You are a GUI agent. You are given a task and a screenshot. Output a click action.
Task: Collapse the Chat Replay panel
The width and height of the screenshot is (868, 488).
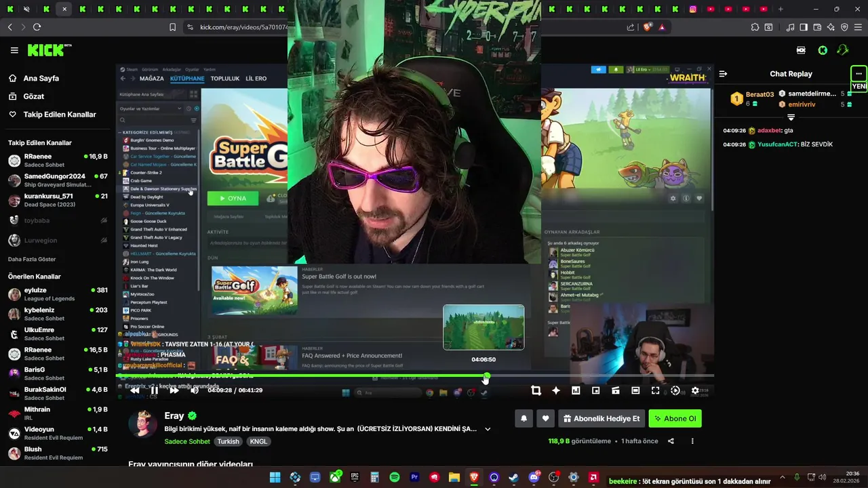[x=724, y=74]
